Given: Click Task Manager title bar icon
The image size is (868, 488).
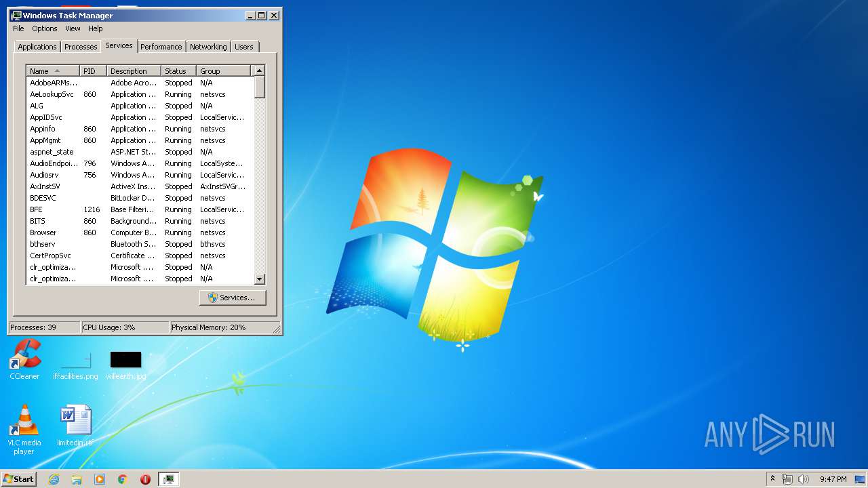Looking at the screenshot, I should [16, 15].
